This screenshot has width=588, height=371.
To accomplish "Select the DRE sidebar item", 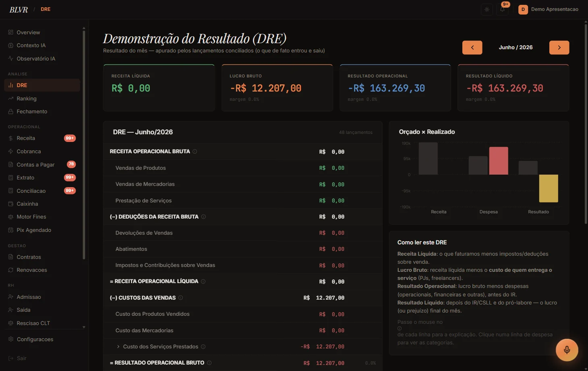I will (42, 85).
